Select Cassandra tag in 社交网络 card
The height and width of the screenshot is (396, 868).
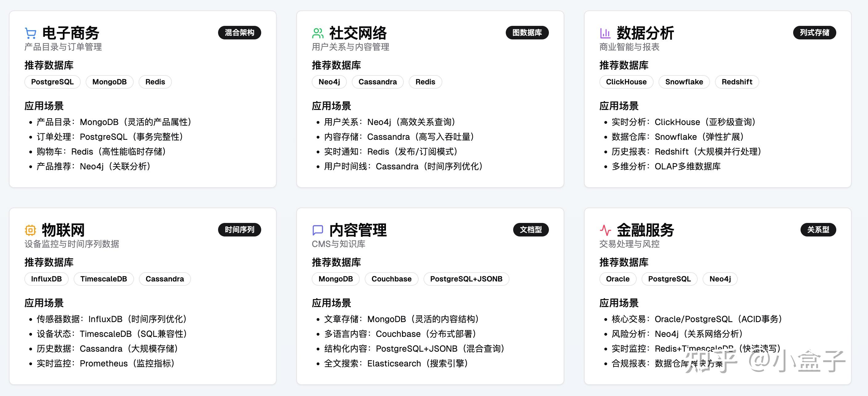pos(377,82)
